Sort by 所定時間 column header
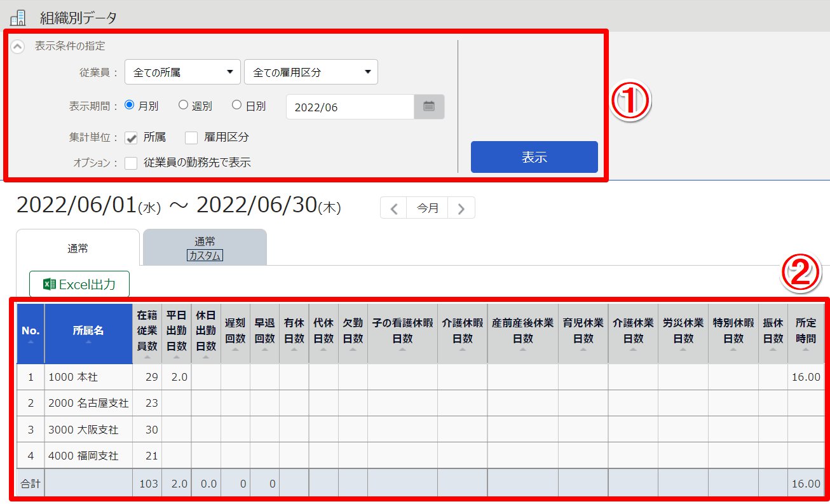 [x=806, y=334]
